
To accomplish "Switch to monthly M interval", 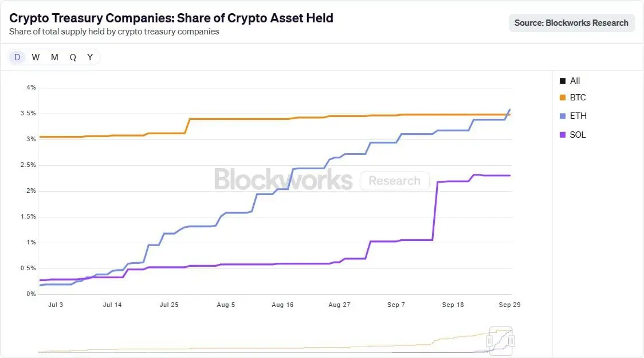I will point(54,57).
